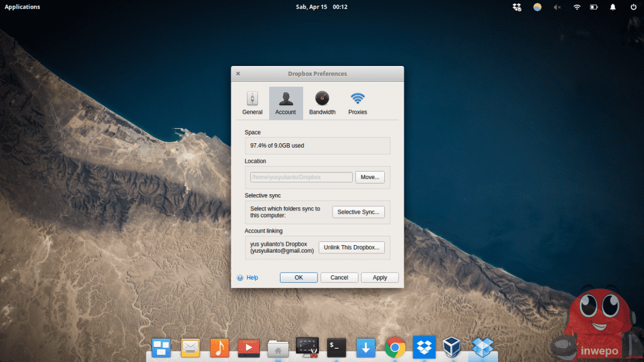Open the Proxies settings tab
The height and width of the screenshot is (362, 644).
coord(357,103)
